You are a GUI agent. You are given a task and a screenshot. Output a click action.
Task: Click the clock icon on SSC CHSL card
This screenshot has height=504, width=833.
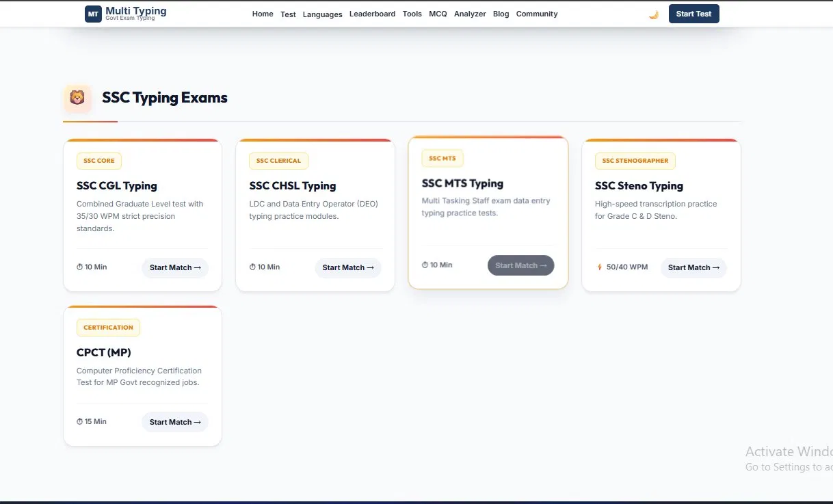pyautogui.click(x=252, y=267)
